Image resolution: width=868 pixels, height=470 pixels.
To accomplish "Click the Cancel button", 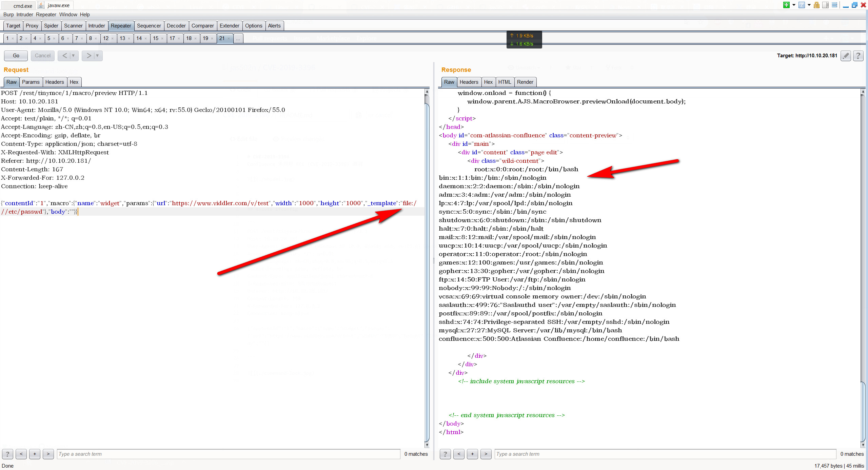I will coord(42,56).
